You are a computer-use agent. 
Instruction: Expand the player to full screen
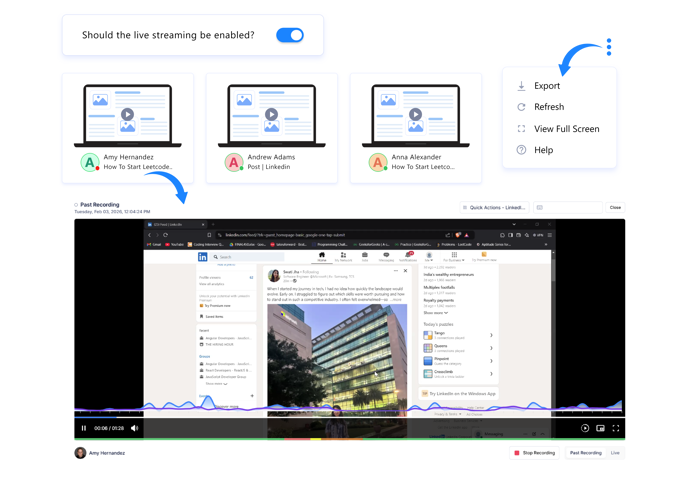click(x=616, y=428)
